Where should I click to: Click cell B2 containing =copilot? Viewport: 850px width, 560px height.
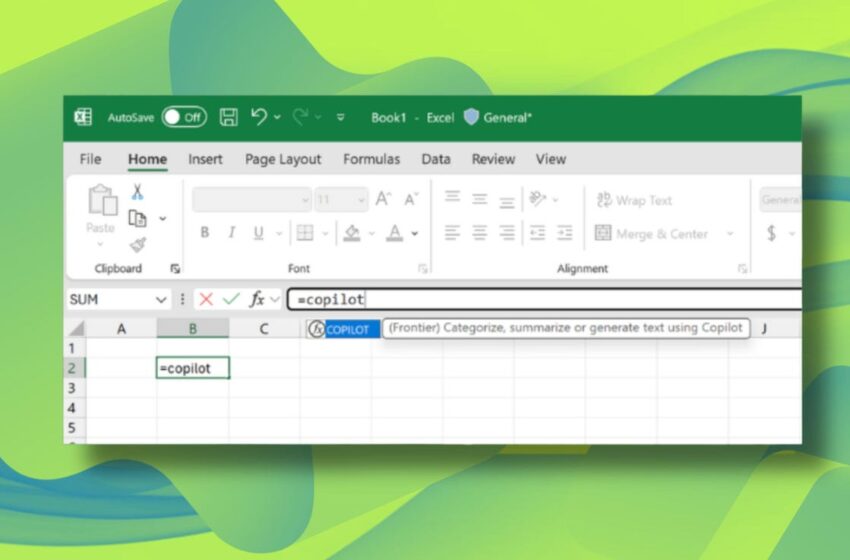(193, 368)
